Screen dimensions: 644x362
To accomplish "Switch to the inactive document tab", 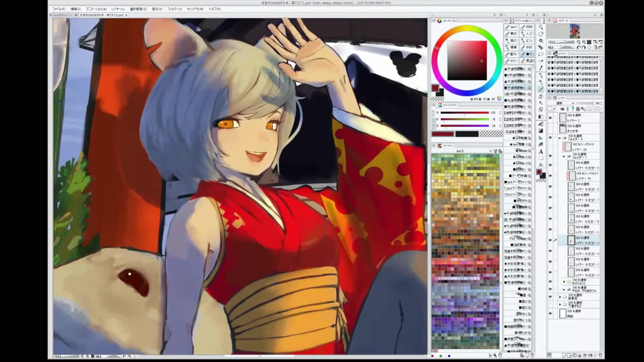I will coord(65,15).
